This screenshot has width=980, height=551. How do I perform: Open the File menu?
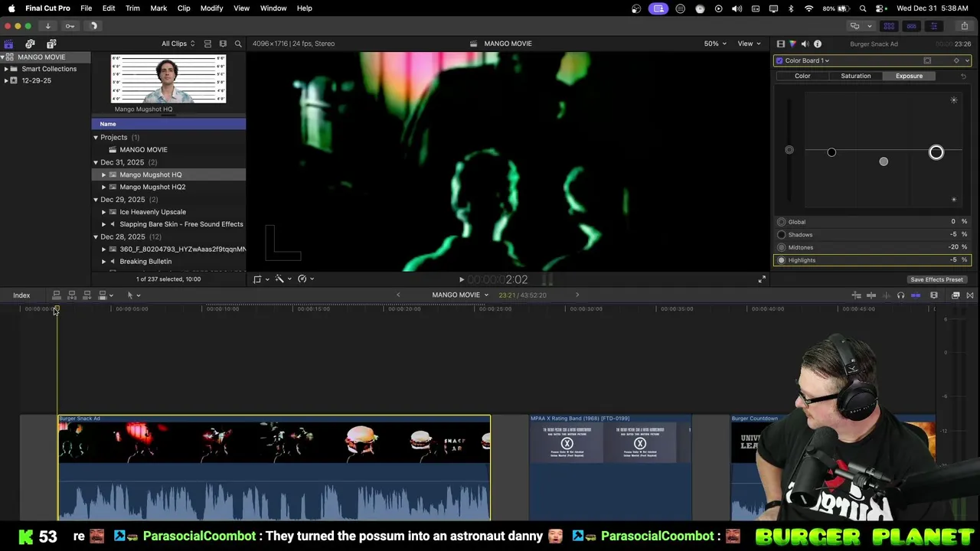[x=87, y=8]
